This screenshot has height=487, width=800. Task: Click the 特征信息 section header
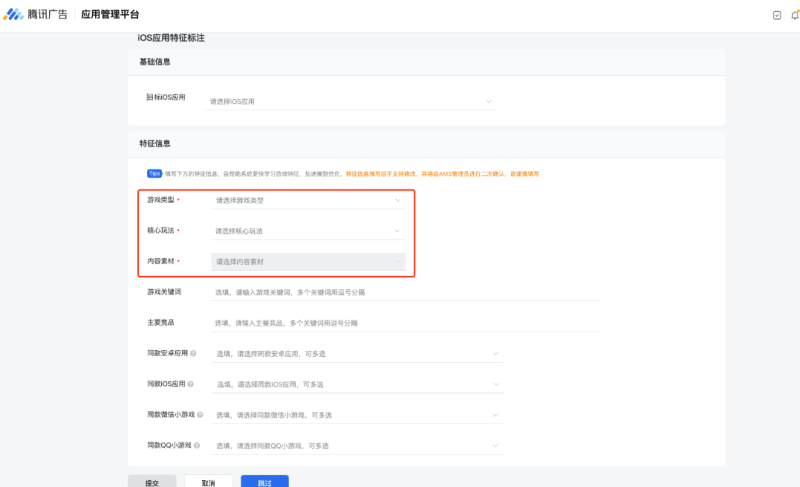pos(155,143)
